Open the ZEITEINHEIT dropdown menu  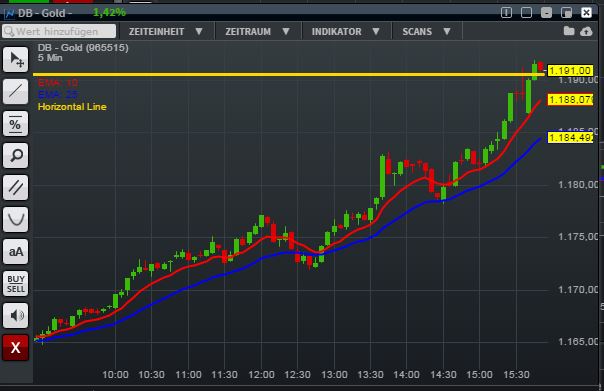(x=166, y=32)
